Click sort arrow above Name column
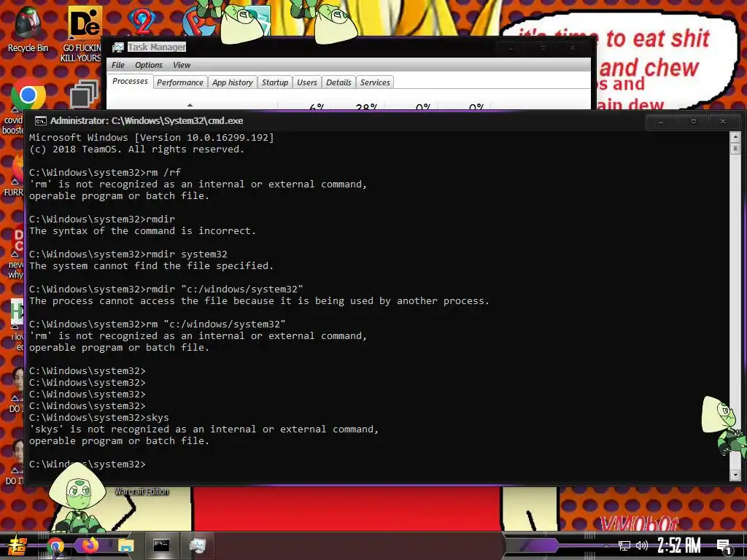This screenshot has width=747, height=560. (190, 105)
